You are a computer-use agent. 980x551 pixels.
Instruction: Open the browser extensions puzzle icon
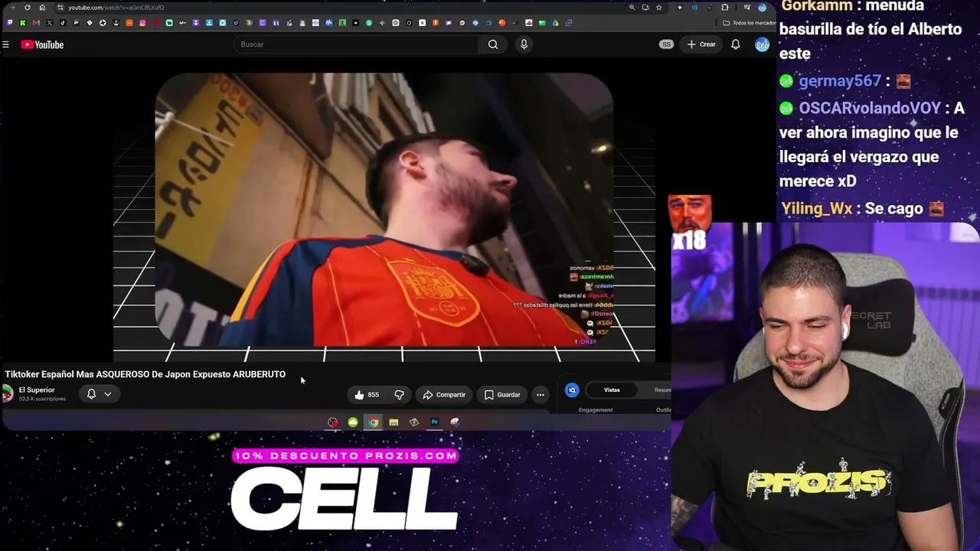point(724,8)
